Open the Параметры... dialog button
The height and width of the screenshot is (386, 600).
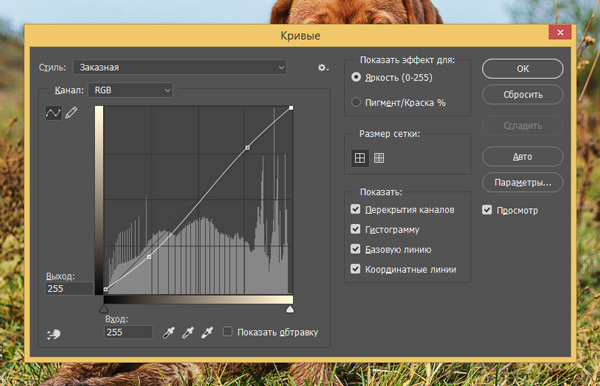tap(523, 182)
